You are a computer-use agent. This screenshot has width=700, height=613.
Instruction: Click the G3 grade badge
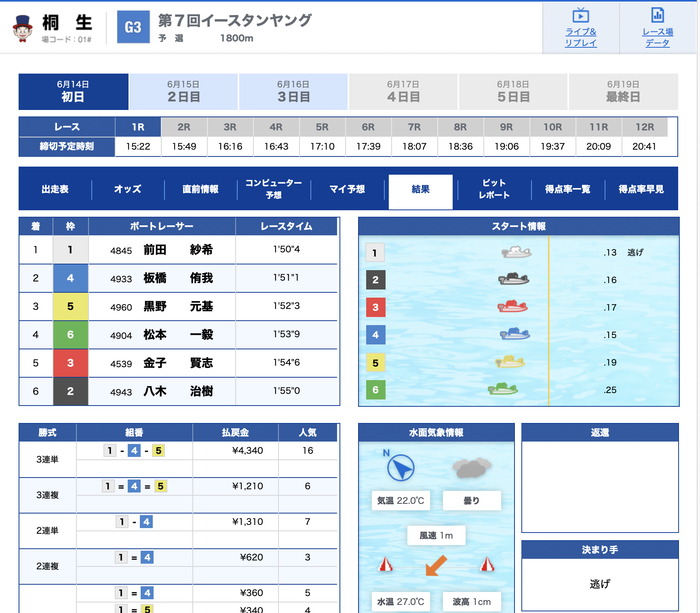133,27
